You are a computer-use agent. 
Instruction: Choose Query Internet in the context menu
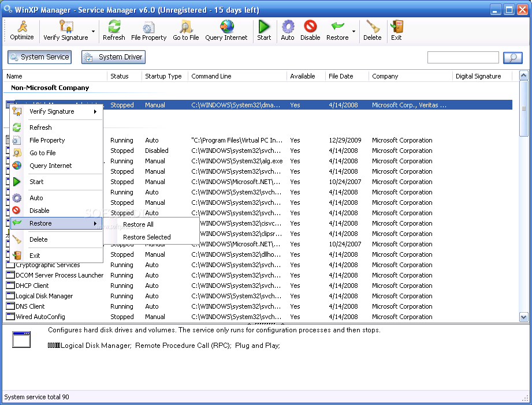pos(57,166)
